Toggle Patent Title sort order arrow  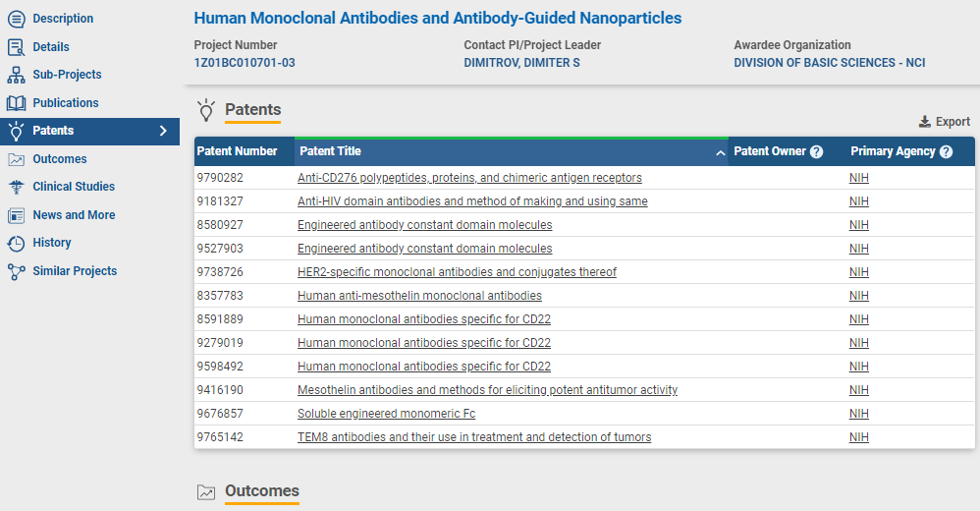click(720, 152)
